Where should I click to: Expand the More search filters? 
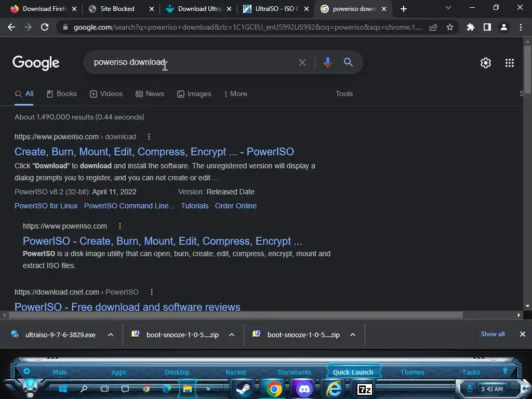point(236,94)
